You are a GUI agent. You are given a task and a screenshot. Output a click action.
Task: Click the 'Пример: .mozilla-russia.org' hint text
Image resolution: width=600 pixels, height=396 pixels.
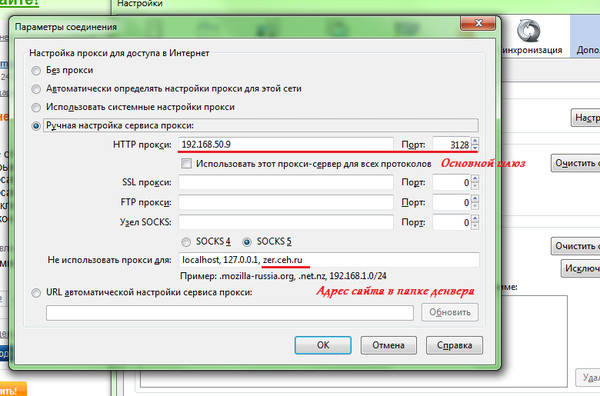point(283,276)
